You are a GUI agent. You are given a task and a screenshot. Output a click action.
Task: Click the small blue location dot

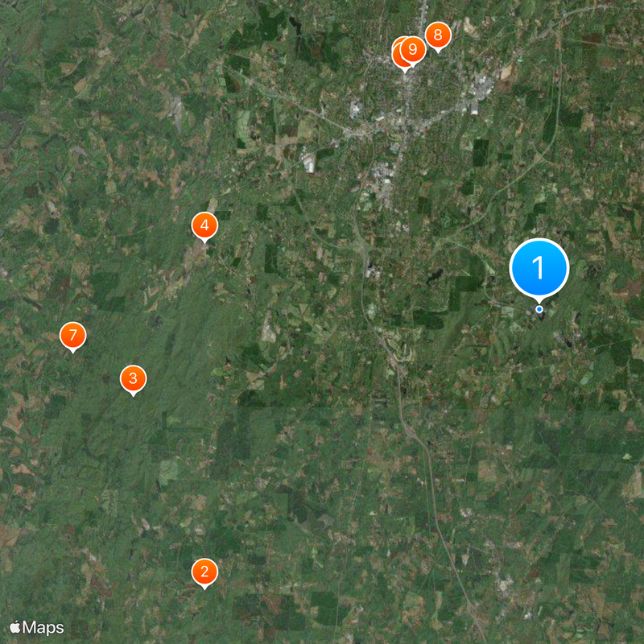539,309
